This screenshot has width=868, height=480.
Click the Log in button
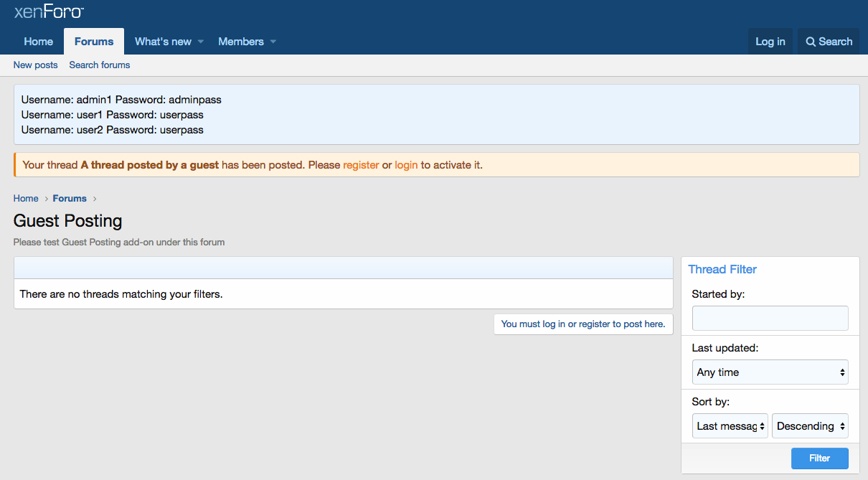click(770, 42)
